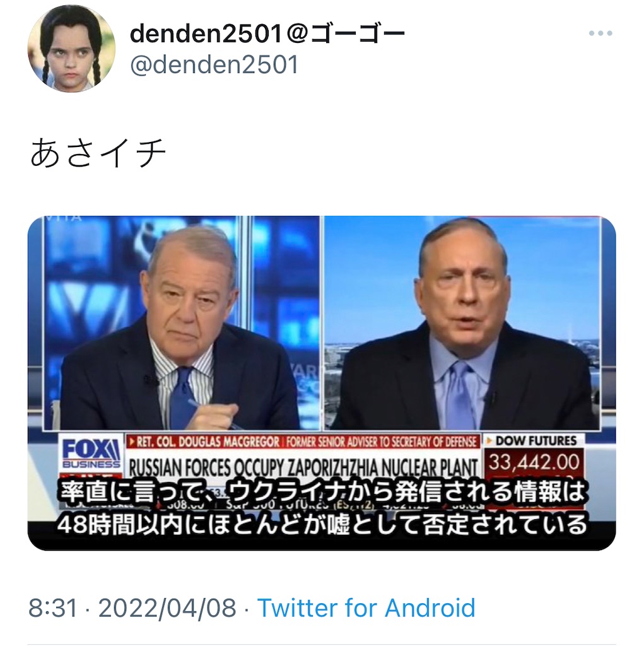This screenshot has height=646, width=644.
Task: Tap the host panel on video's left side
Action: [181, 324]
